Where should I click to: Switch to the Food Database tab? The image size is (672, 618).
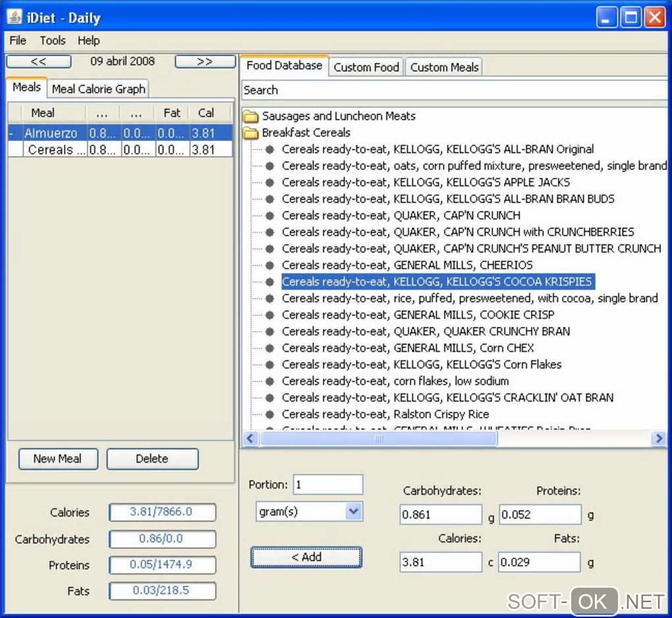coord(284,66)
